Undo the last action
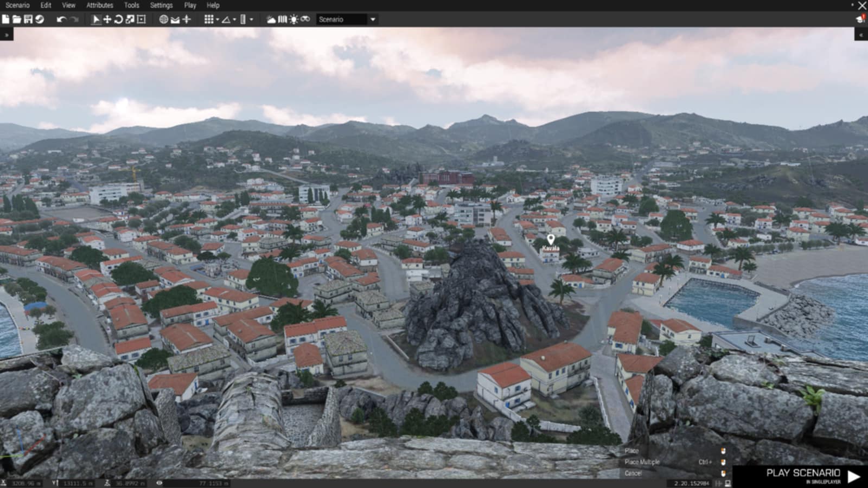 (x=61, y=20)
